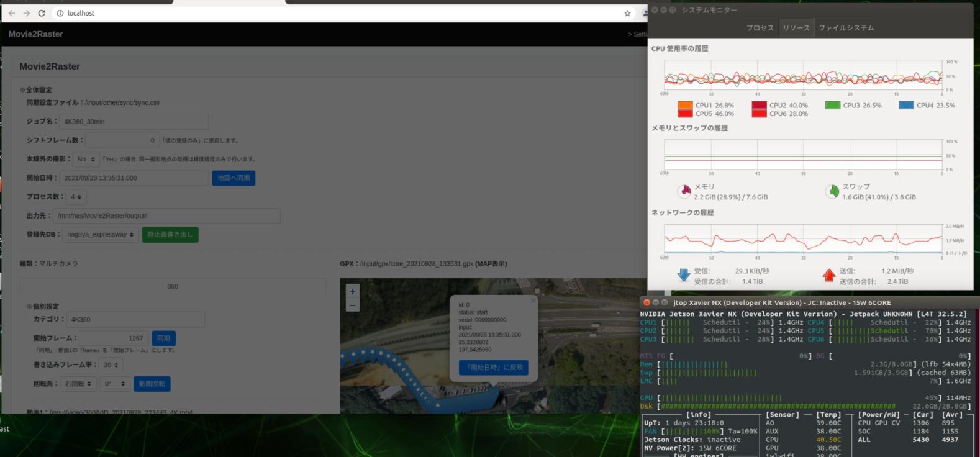The width and height of the screenshot is (980, 457).
Task: Switch to the プロセス tab
Action: tap(760, 28)
